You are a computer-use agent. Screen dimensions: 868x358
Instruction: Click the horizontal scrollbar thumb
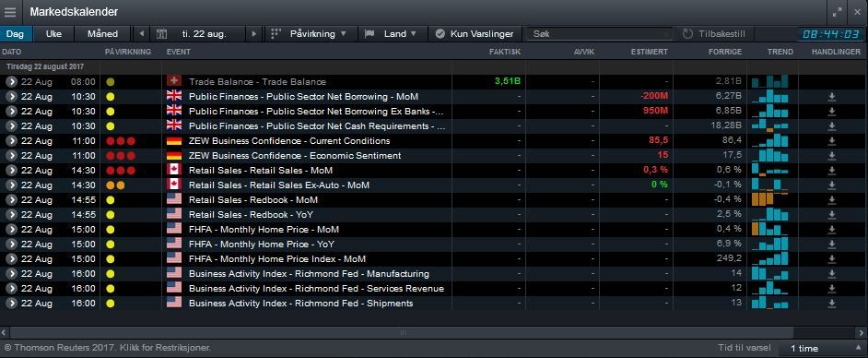pos(403,332)
